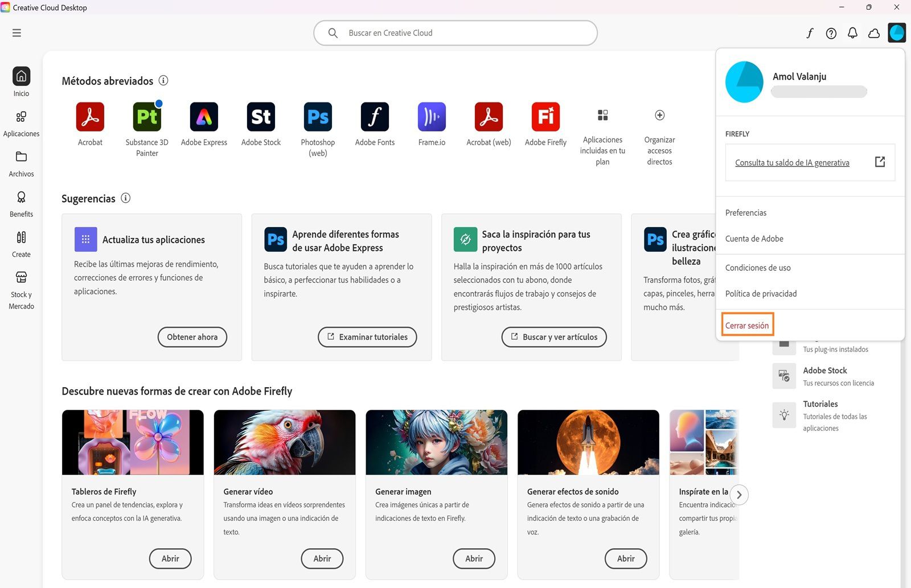Launch Adobe Express shortcut
This screenshot has height=588, width=911.
coord(204,117)
